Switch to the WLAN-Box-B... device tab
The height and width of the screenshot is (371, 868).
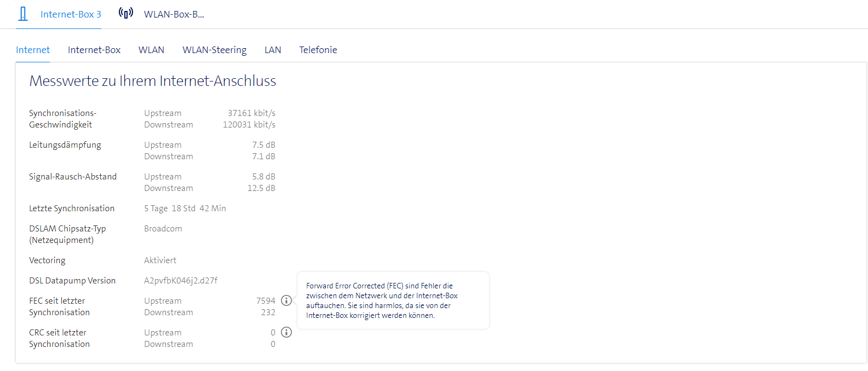click(174, 14)
